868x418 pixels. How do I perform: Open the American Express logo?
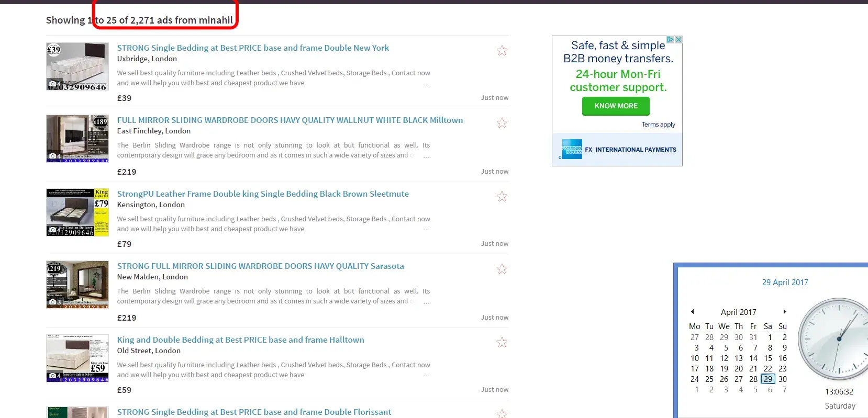pos(572,149)
